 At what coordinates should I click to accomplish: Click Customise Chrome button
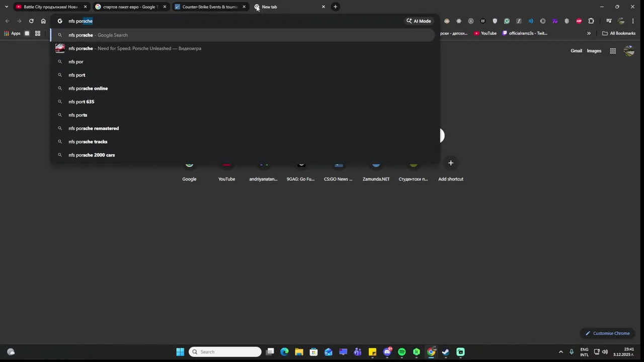(607, 333)
